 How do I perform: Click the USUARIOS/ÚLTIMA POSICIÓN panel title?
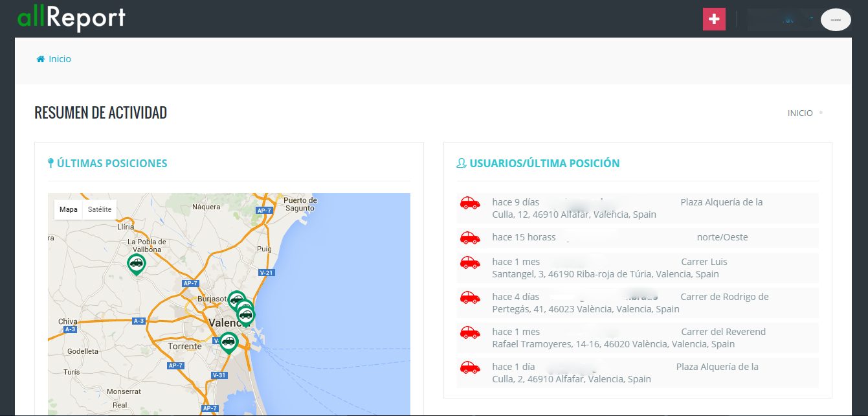pyautogui.click(x=544, y=163)
